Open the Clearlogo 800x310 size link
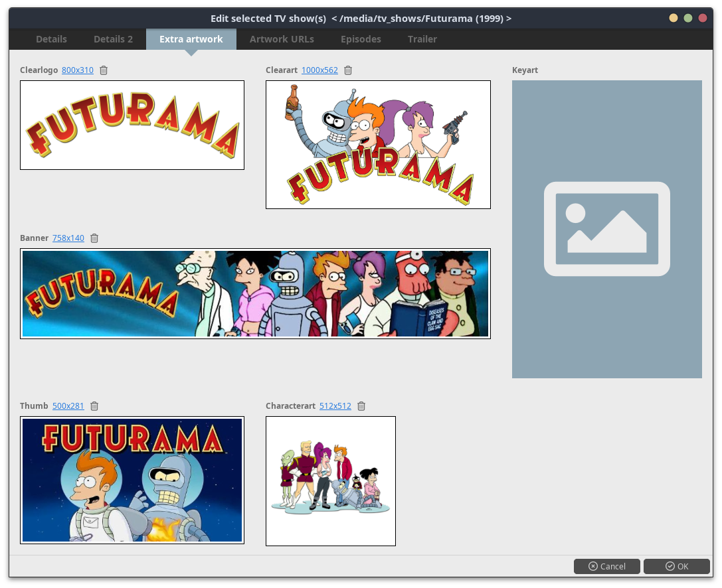The width and height of the screenshot is (722, 588). [x=78, y=70]
